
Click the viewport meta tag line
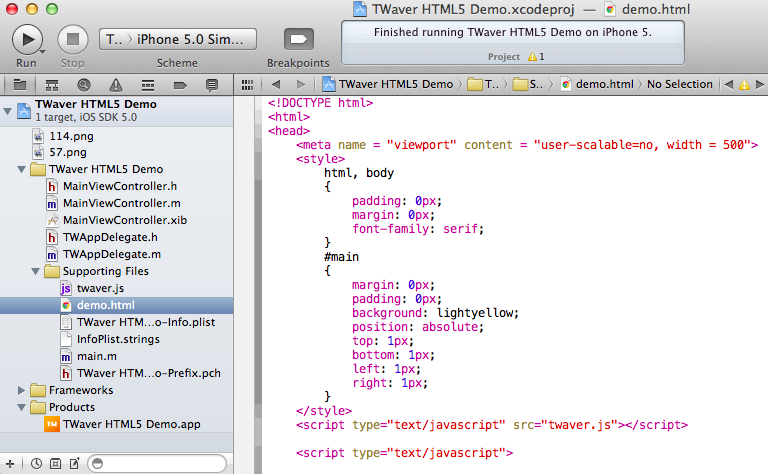tap(527, 145)
